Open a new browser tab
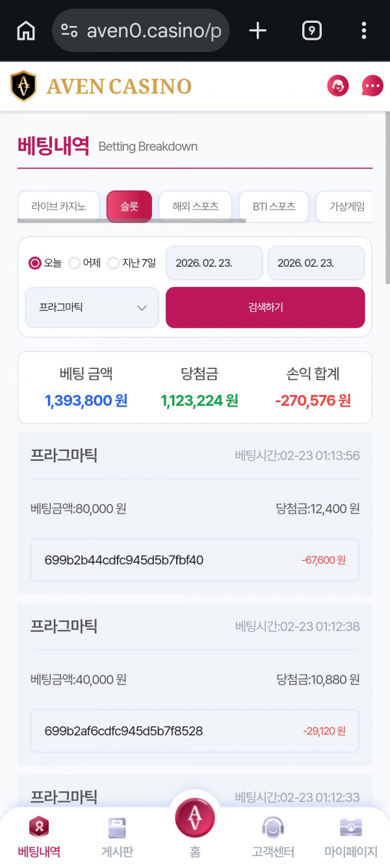 (x=257, y=30)
